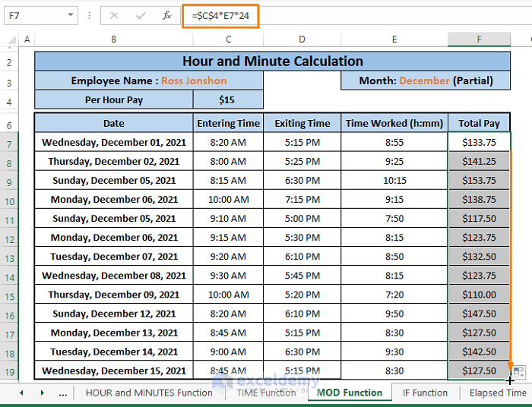Expand the Name Box dropdown arrow
Viewport: 532px width, 407px height.
click(71, 15)
